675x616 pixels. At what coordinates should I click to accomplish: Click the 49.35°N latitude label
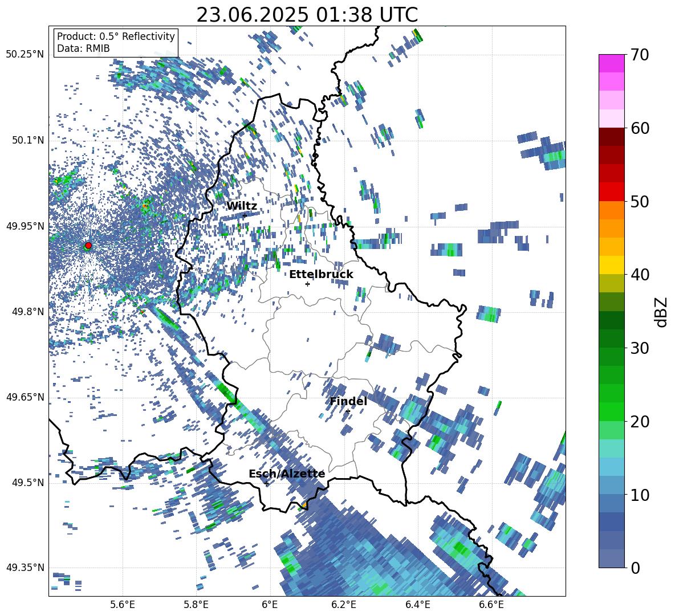(x=25, y=568)
